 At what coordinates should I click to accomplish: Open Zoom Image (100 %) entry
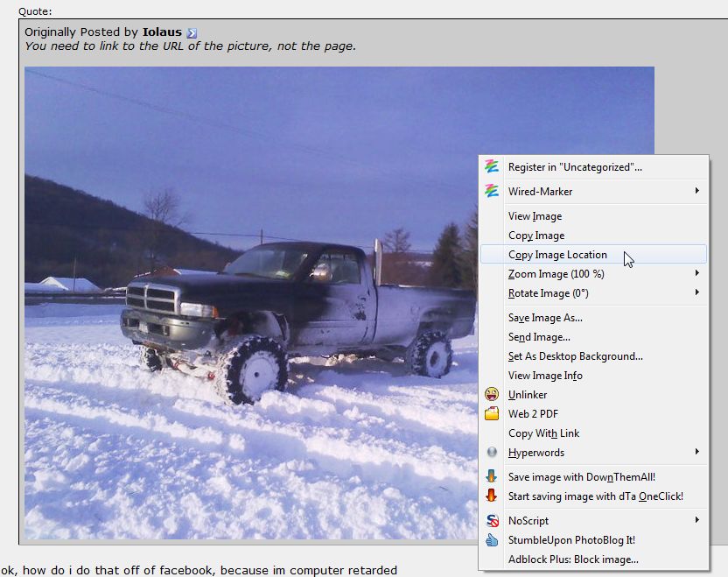coord(593,274)
